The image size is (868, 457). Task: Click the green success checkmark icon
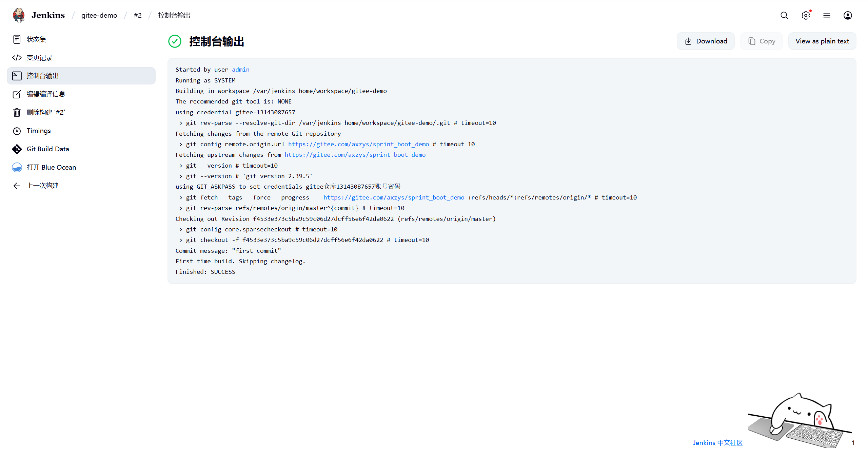pyautogui.click(x=175, y=41)
